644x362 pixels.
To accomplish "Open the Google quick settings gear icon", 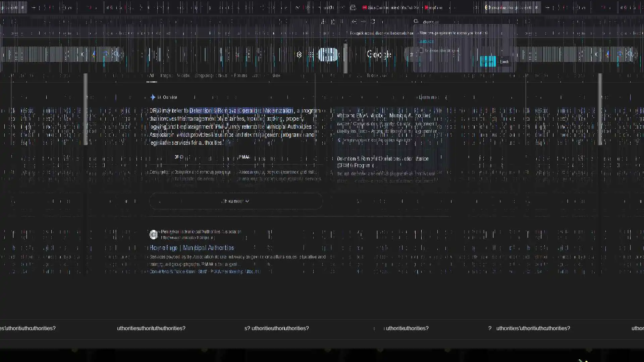I will pos(299,55).
